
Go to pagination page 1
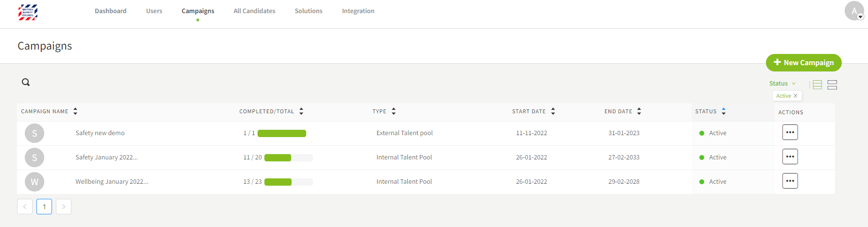[44, 207]
